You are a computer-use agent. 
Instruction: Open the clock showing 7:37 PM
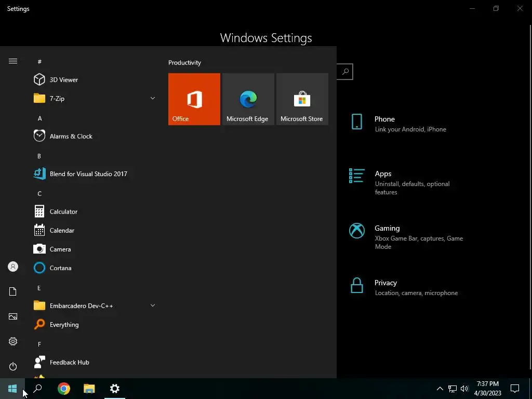(x=487, y=389)
